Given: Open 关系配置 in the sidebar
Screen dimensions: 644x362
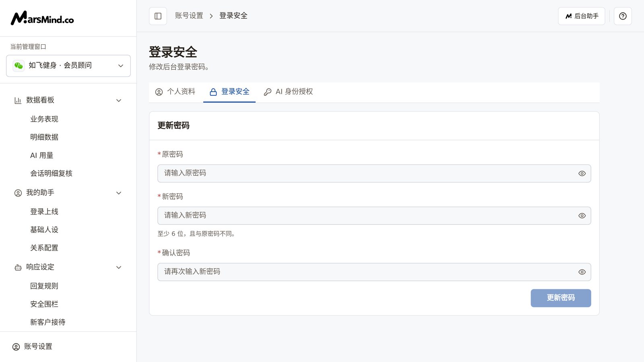Looking at the screenshot, I should pyautogui.click(x=44, y=248).
